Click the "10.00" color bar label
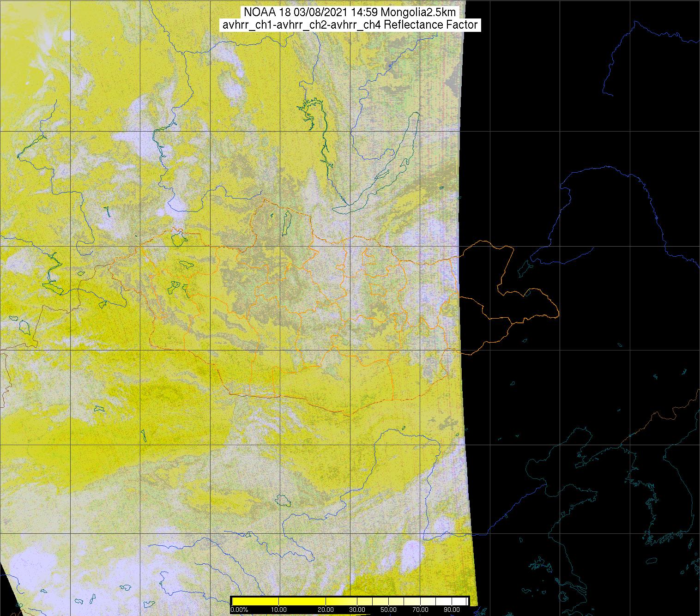Screen dimensions: 700x616 click(x=279, y=610)
